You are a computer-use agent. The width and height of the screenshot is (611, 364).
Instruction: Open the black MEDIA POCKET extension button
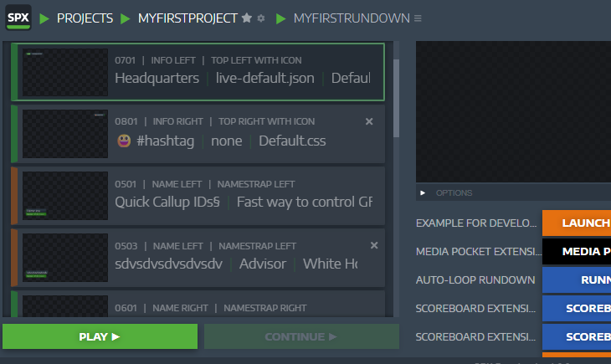[x=577, y=251]
